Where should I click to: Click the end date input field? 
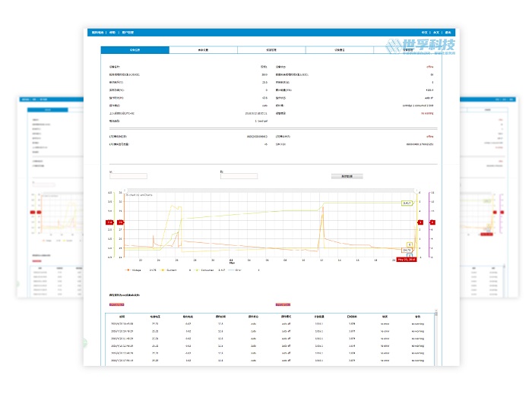click(239, 176)
